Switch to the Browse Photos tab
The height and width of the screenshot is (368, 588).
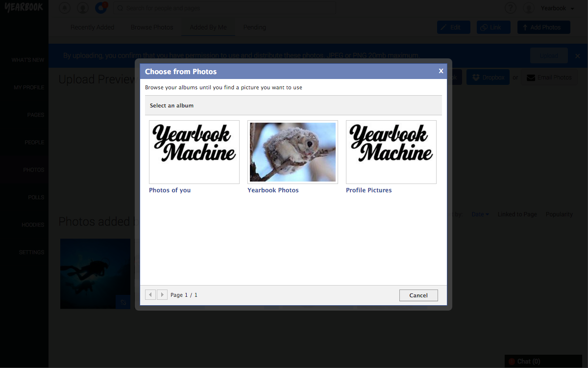pyautogui.click(x=152, y=27)
